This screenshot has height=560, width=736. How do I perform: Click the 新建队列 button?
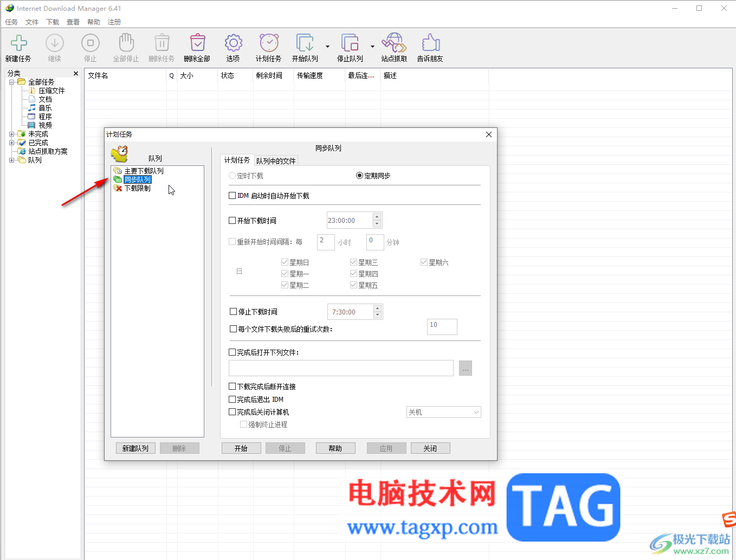[x=135, y=448]
